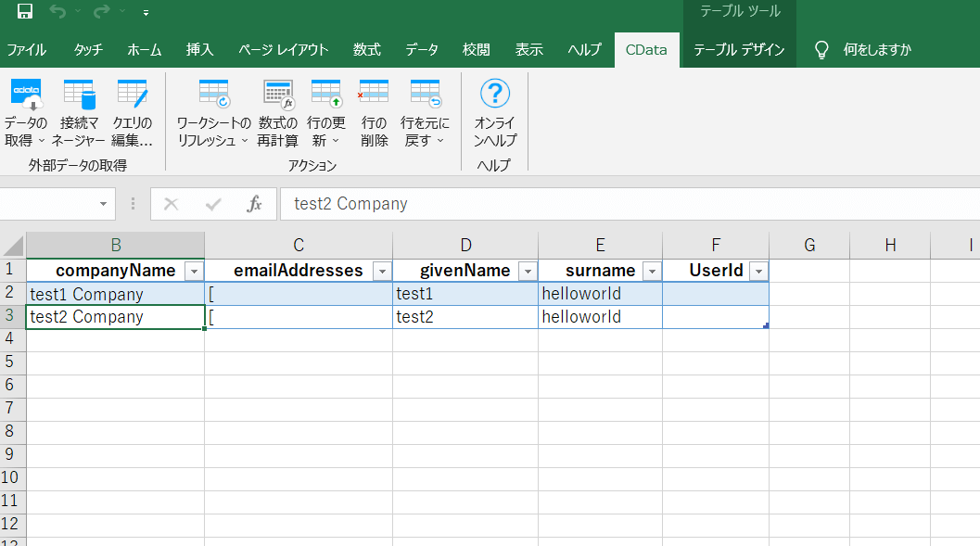
Task: Switch to the ホーム ribbon tab
Action: tap(144, 50)
